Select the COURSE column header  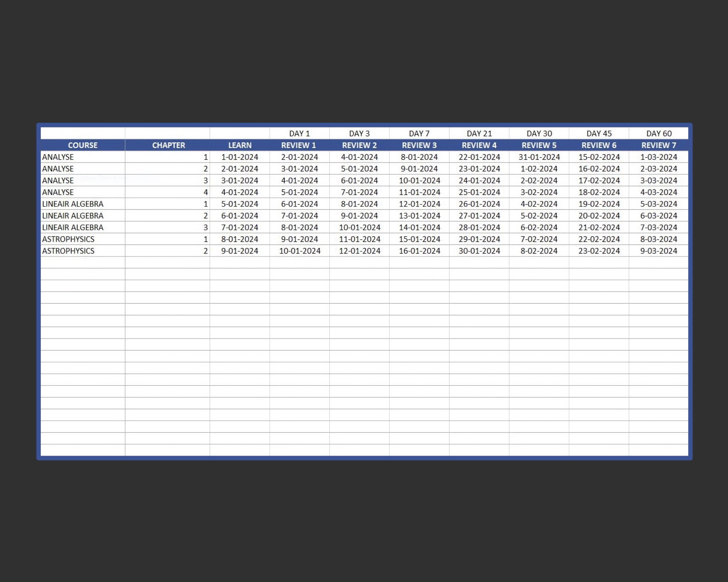pos(82,145)
